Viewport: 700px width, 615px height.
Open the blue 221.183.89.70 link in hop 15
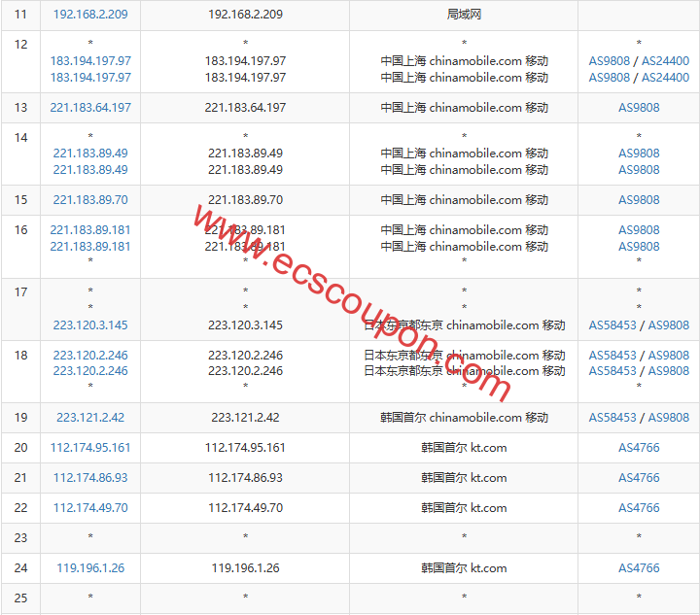tap(90, 200)
